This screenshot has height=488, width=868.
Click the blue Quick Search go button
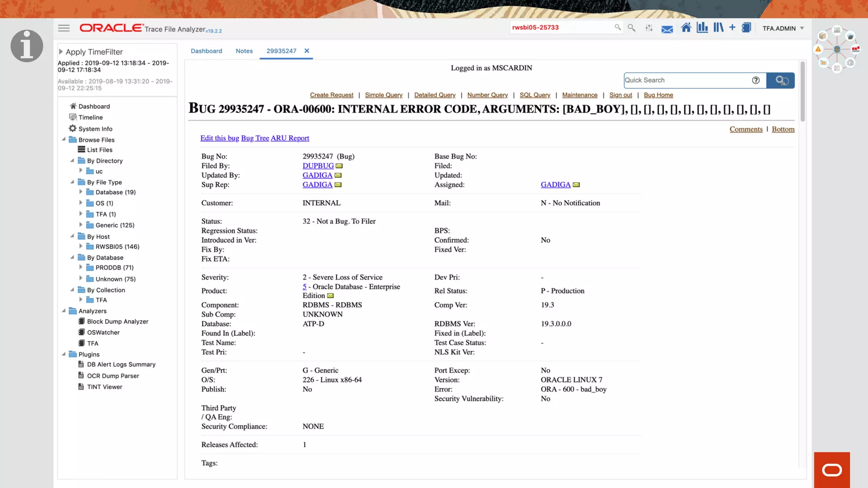780,80
